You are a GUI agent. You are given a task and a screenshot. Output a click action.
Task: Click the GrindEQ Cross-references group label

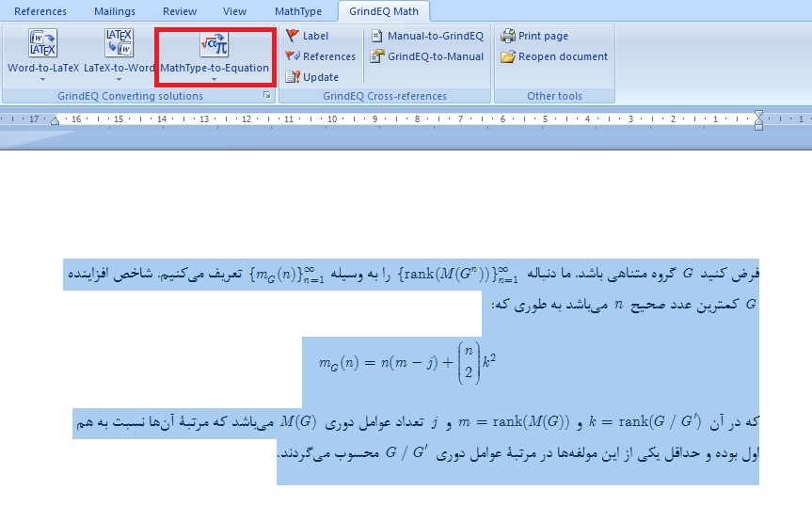(x=384, y=96)
